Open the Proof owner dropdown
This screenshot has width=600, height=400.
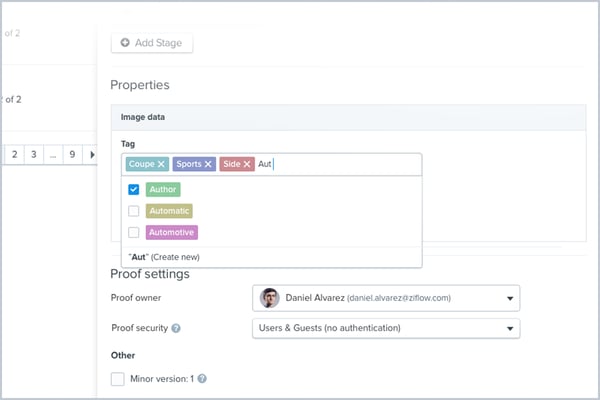(x=511, y=298)
